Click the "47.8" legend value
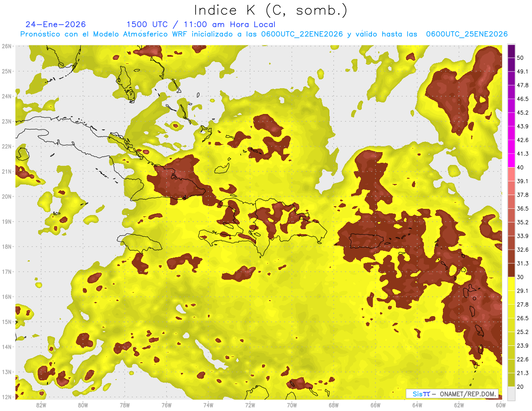 click(x=523, y=85)
